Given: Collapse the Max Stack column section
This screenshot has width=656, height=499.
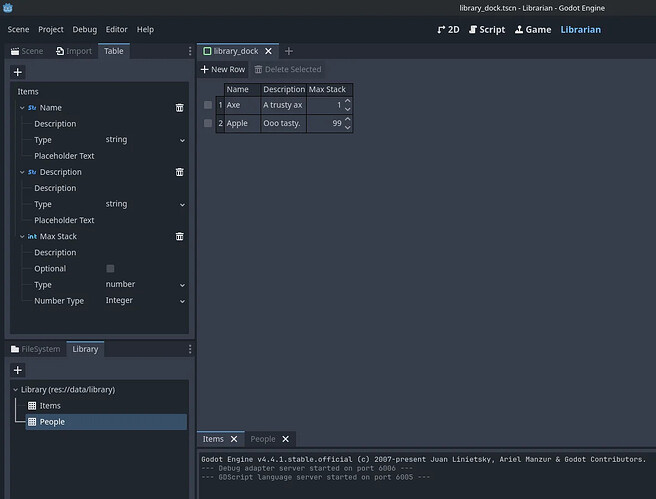Looking at the screenshot, I should point(22,237).
